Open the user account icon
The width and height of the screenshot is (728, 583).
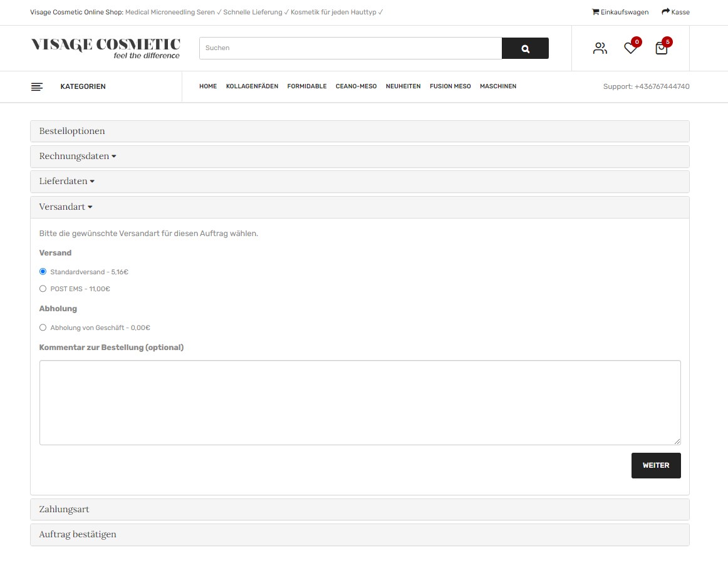tap(600, 48)
